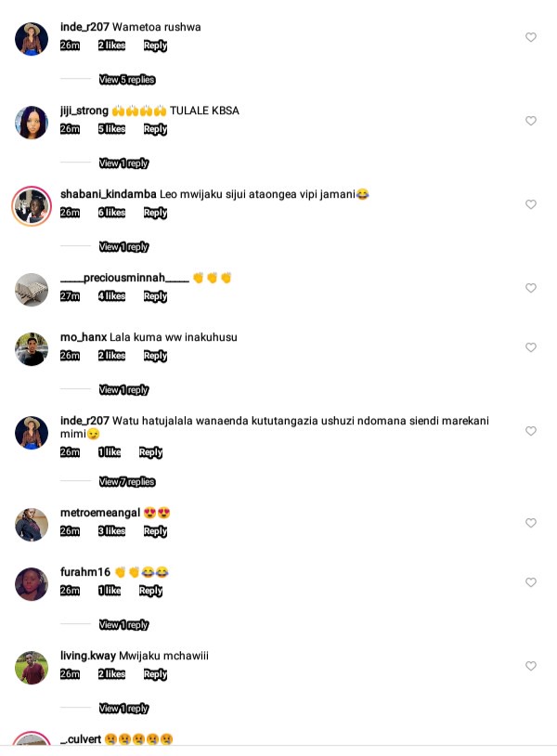Viewport: 557px width, 756px height.
Task: Like shabani_kindamba's comment with the heart
Action: (x=530, y=204)
